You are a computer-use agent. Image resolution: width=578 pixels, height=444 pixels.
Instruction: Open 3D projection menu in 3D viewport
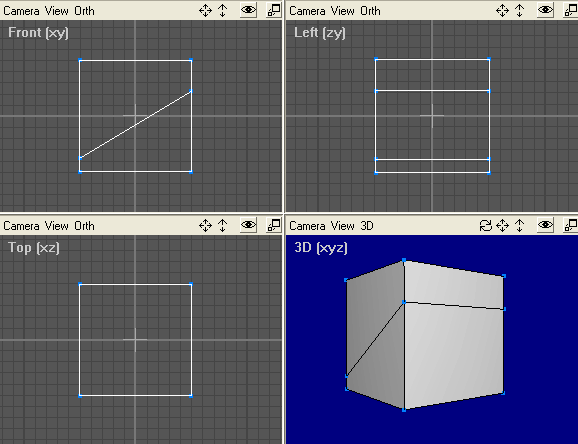pos(367,226)
